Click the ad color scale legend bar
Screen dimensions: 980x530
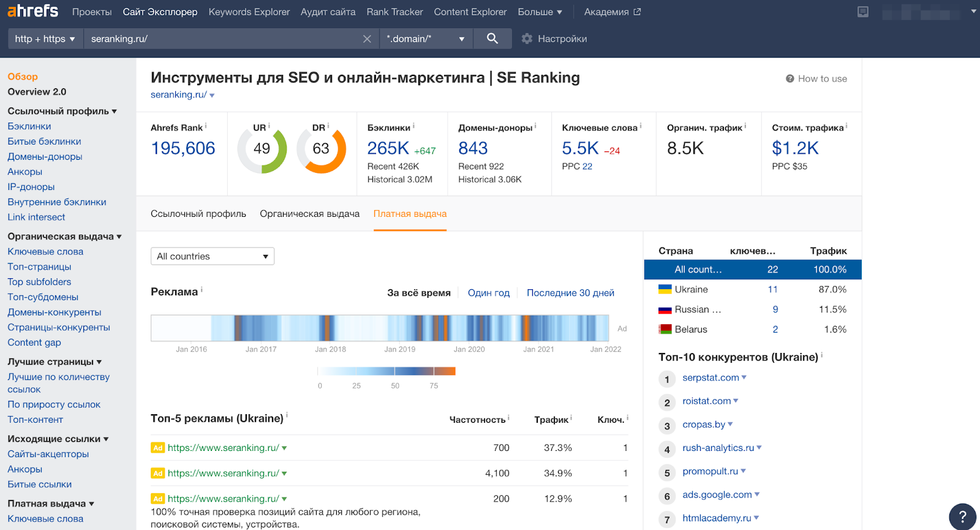[386, 371]
